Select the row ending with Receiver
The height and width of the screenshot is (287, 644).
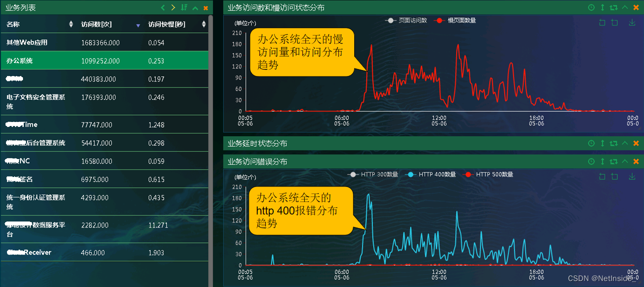pos(104,252)
